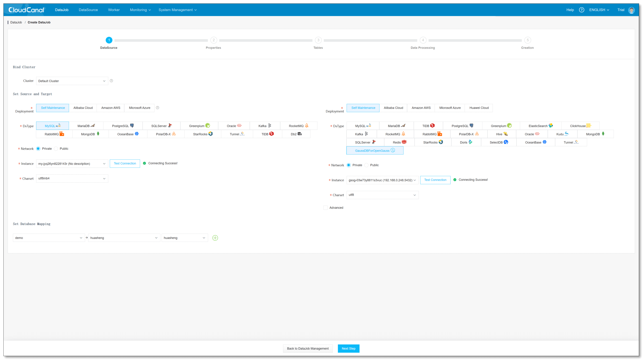Screen dimensions: 644x361
Task: Click step 2 Properties in wizard
Action: click(x=213, y=40)
